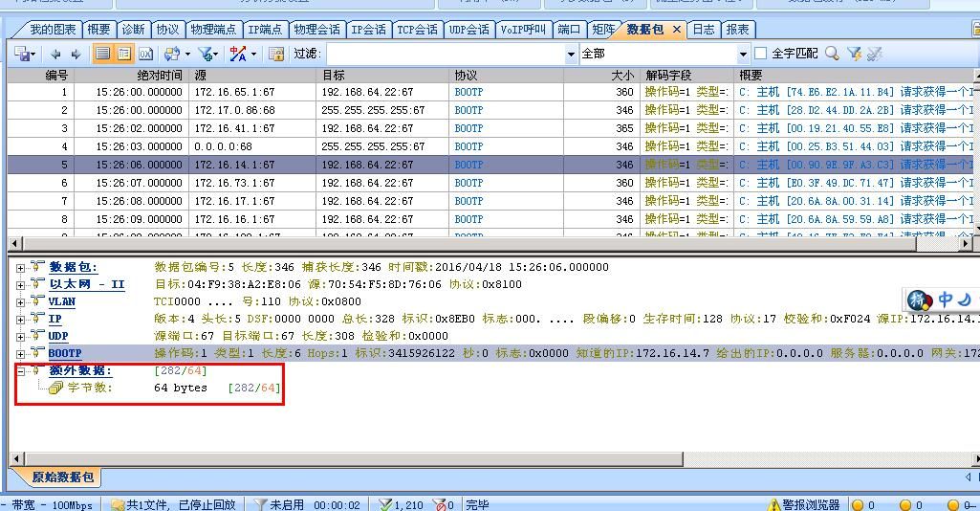Click into the 过滤 filter input field
Image resolution: width=980 pixels, height=511 pixels.
point(449,55)
